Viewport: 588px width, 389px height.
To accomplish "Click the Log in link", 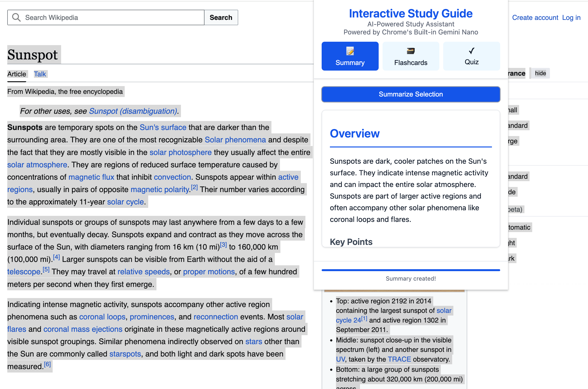I will 571,17.
